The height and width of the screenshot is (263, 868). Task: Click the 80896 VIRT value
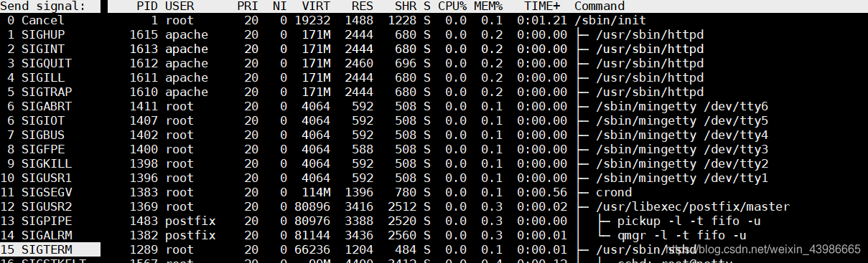click(312, 206)
